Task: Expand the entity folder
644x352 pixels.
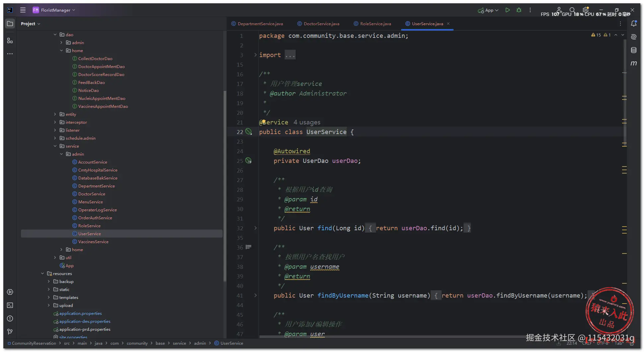Action: point(55,114)
